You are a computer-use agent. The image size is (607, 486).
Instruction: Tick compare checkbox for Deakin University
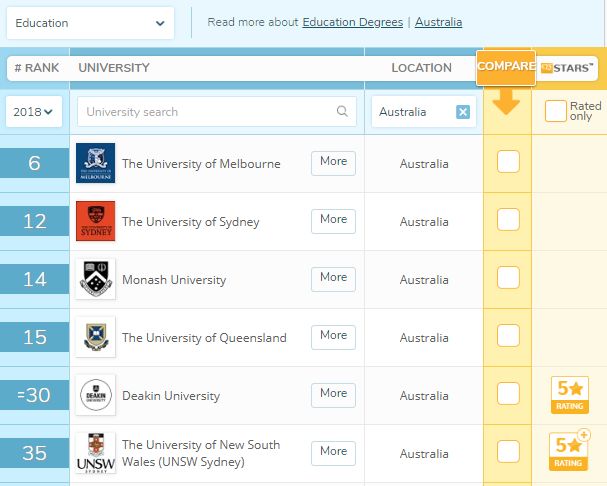508,393
